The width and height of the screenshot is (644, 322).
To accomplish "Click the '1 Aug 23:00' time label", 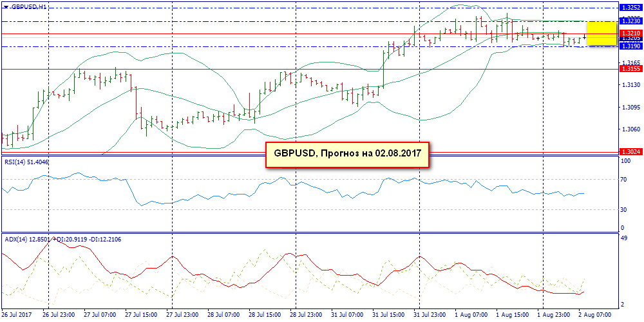I will pyautogui.click(x=553, y=314).
